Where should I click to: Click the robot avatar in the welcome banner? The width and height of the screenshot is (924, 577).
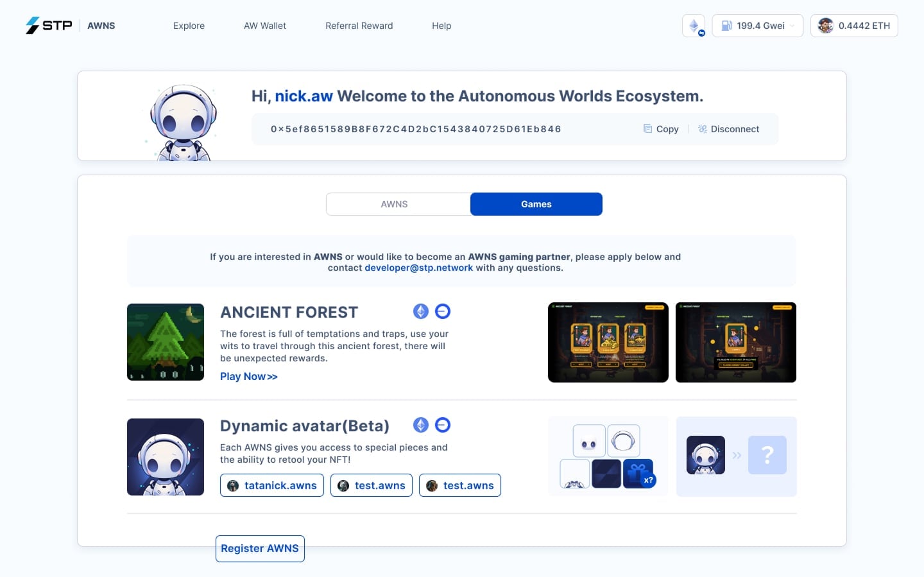[x=183, y=122]
